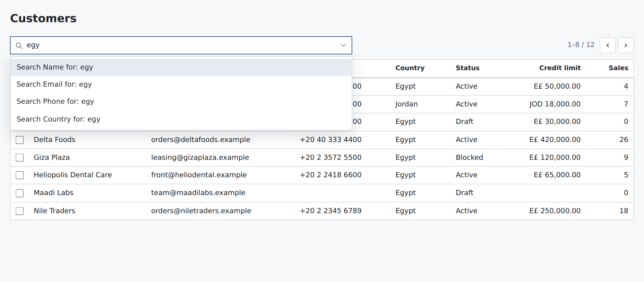Click the '1-8 / 12' pager counter
Image resolution: width=644 pixels, height=282 pixels.
click(581, 45)
